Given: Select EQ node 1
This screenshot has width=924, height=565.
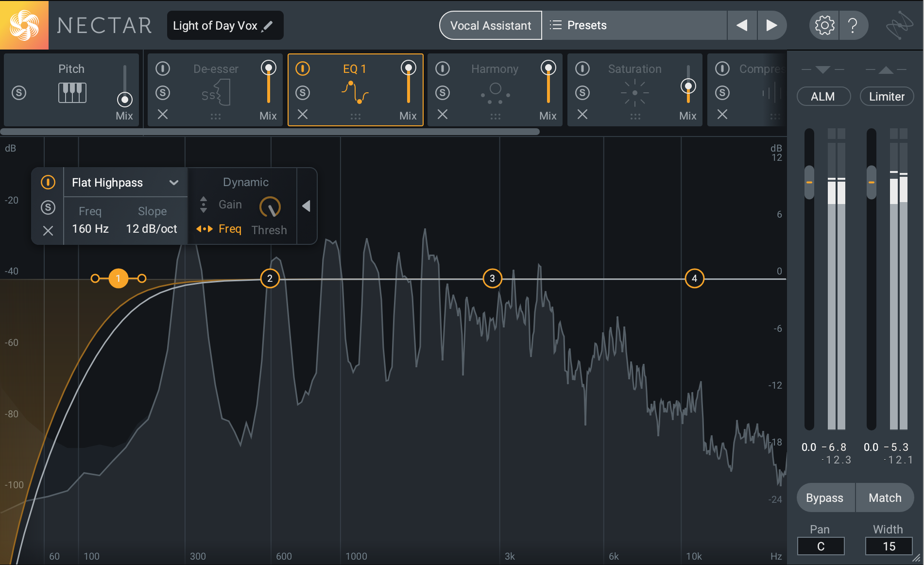Looking at the screenshot, I should click(118, 278).
